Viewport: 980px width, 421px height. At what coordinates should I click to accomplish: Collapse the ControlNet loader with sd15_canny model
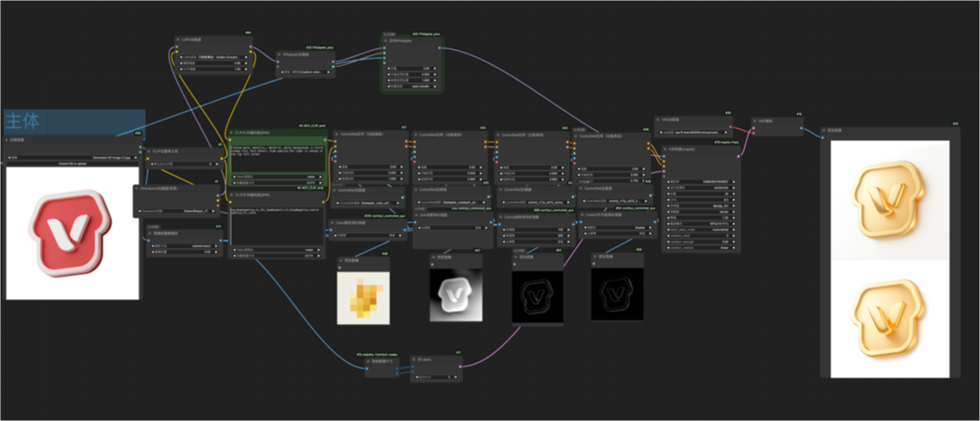pos(500,190)
